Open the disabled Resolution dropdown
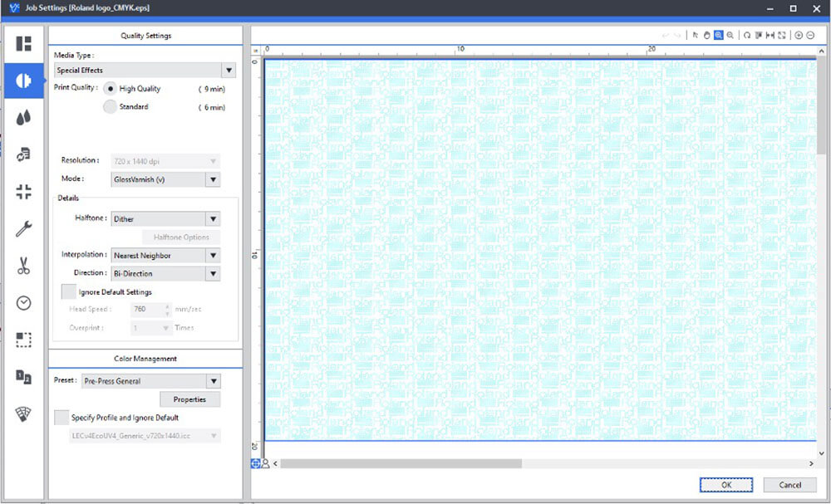This screenshot has width=831, height=504. (x=165, y=161)
